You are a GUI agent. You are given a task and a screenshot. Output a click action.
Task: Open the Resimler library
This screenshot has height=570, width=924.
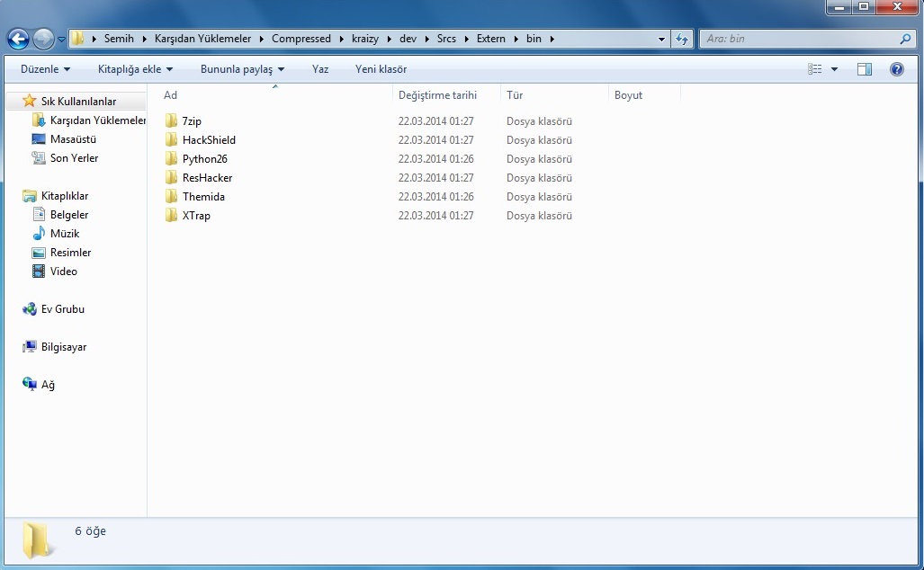point(71,252)
